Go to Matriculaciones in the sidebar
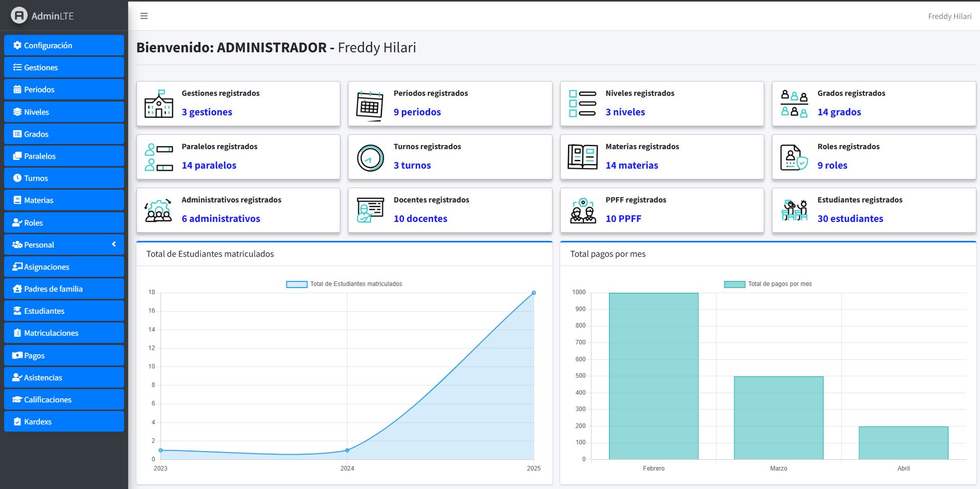Screen dimensions: 980x489 click(x=64, y=333)
